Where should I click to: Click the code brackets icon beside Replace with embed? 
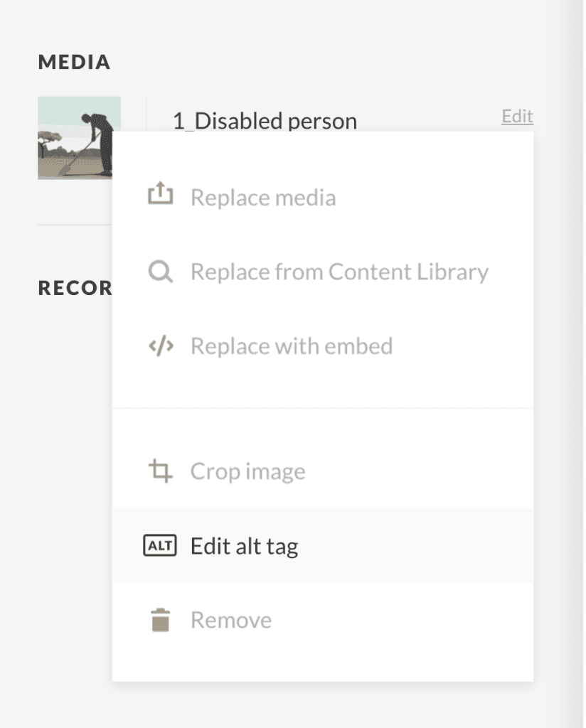pyautogui.click(x=161, y=346)
